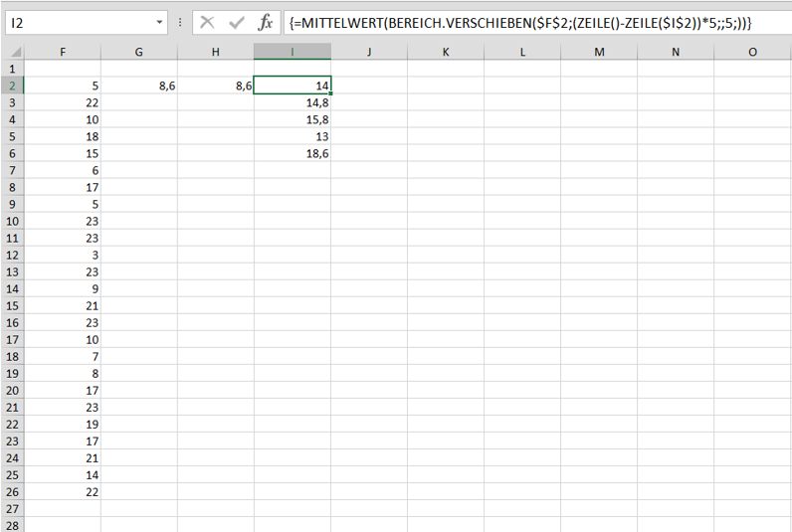Click the fill handle of cell I2

(x=331, y=93)
